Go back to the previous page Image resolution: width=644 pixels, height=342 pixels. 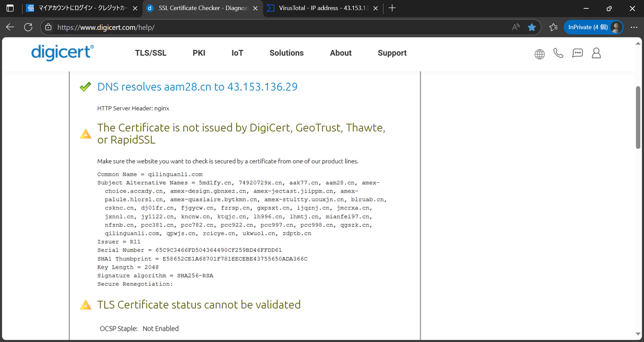[10, 27]
